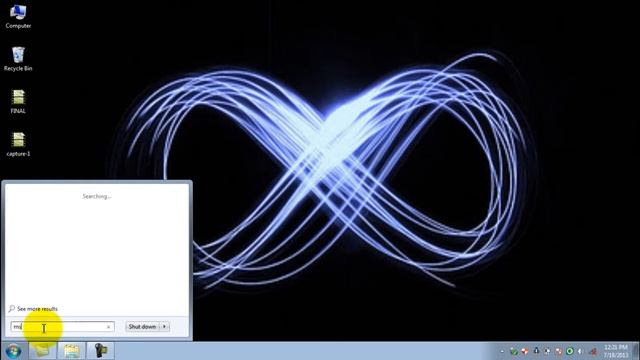Select the FINAL file on desktop

[x=18, y=101]
